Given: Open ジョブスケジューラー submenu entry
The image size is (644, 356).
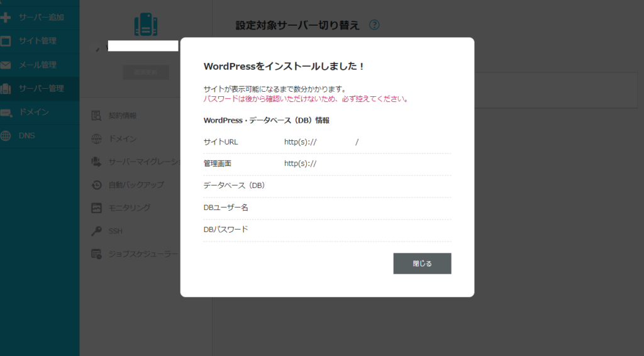Looking at the screenshot, I should click(143, 254).
